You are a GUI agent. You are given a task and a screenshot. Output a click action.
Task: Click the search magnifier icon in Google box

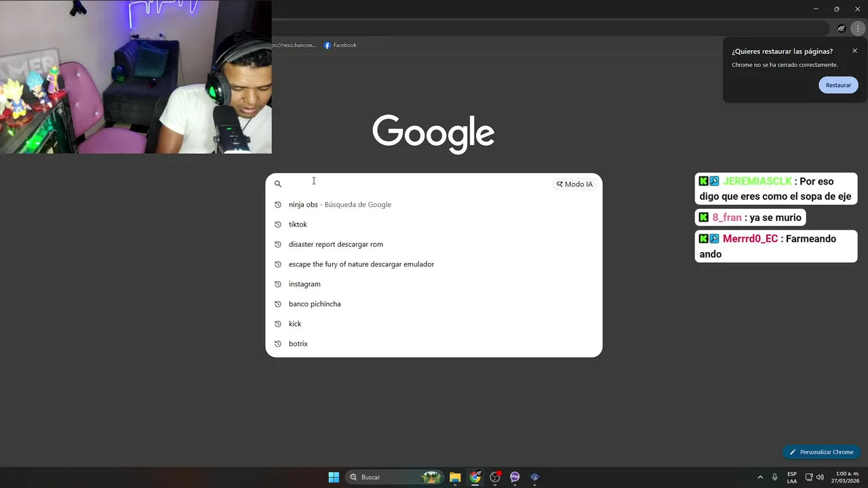coord(277,184)
